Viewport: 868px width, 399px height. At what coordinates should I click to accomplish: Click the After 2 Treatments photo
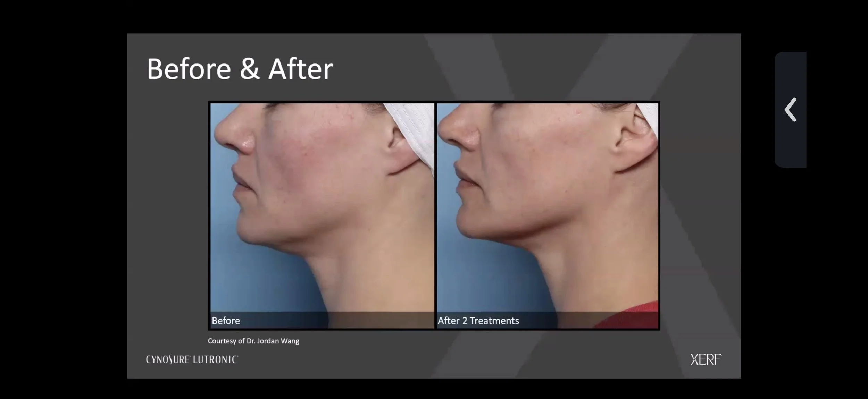tap(548, 215)
